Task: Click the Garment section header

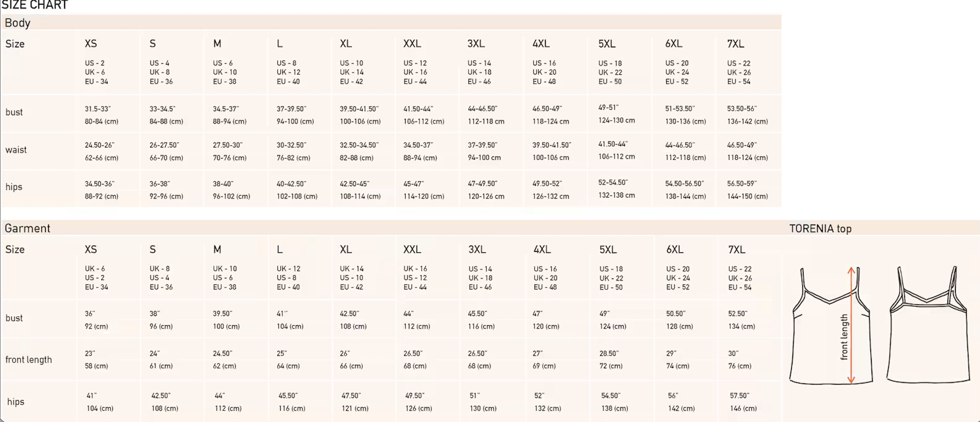Action: click(x=27, y=228)
